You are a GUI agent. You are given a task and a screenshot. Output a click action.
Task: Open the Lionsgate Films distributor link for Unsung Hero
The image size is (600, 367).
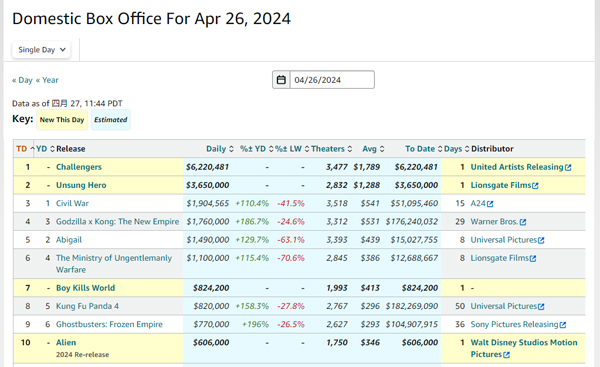tap(501, 185)
